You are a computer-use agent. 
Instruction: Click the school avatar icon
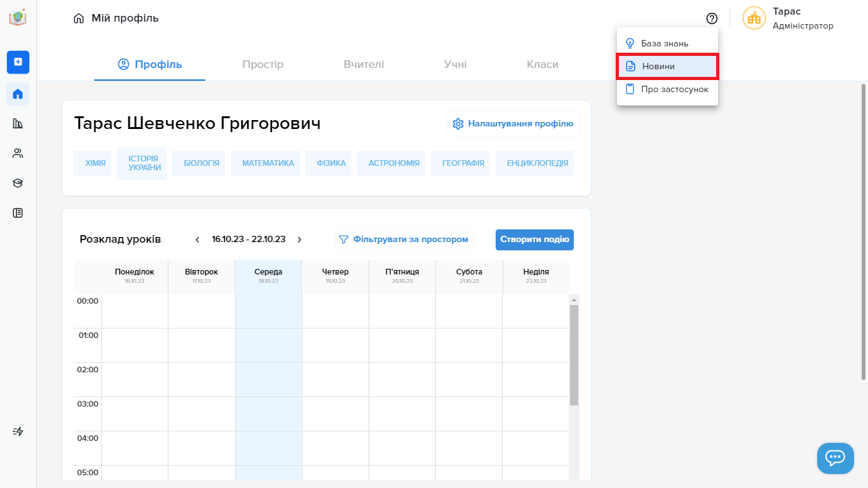click(754, 18)
